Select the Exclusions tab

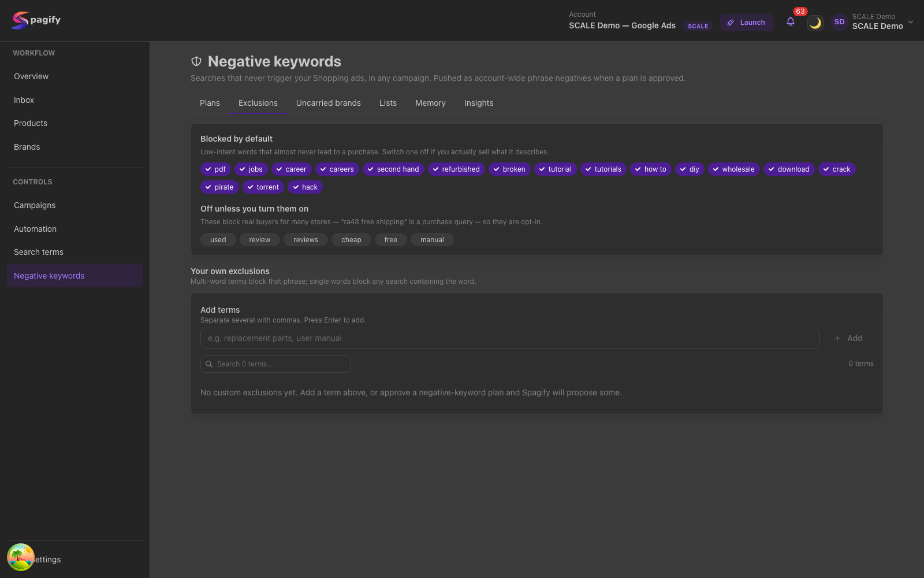click(x=258, y=103)
